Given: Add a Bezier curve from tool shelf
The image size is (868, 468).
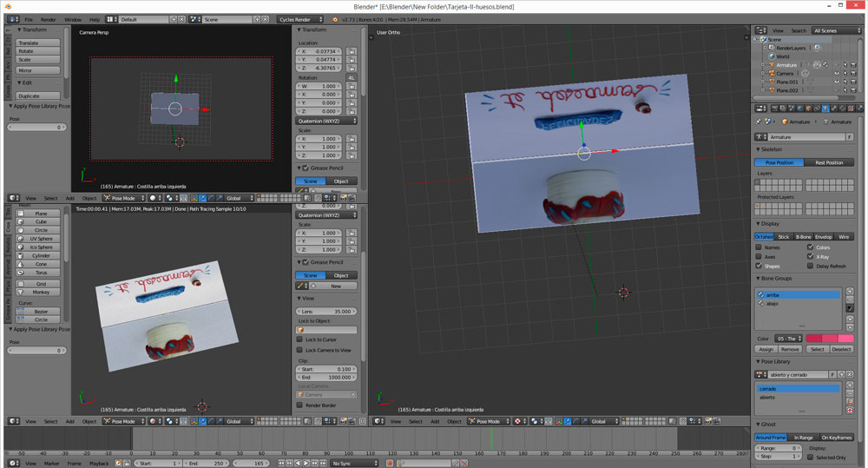Looking at the screenshot, I should point(41,311).
